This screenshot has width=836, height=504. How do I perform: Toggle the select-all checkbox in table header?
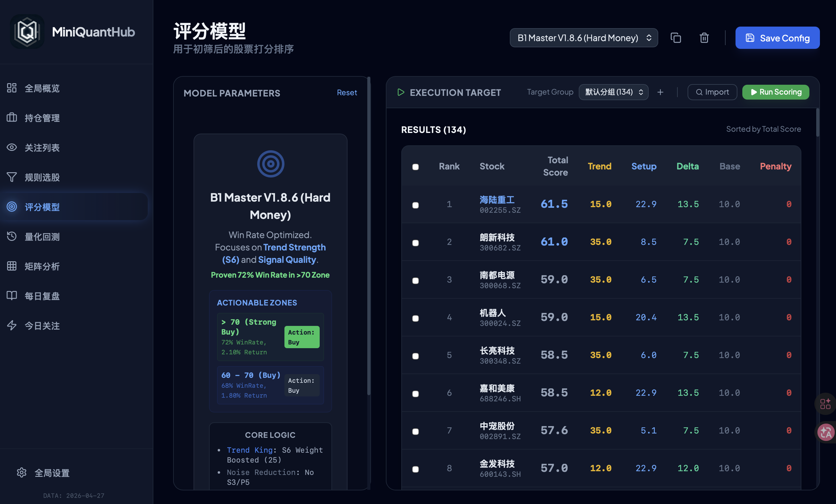[415, 167]
